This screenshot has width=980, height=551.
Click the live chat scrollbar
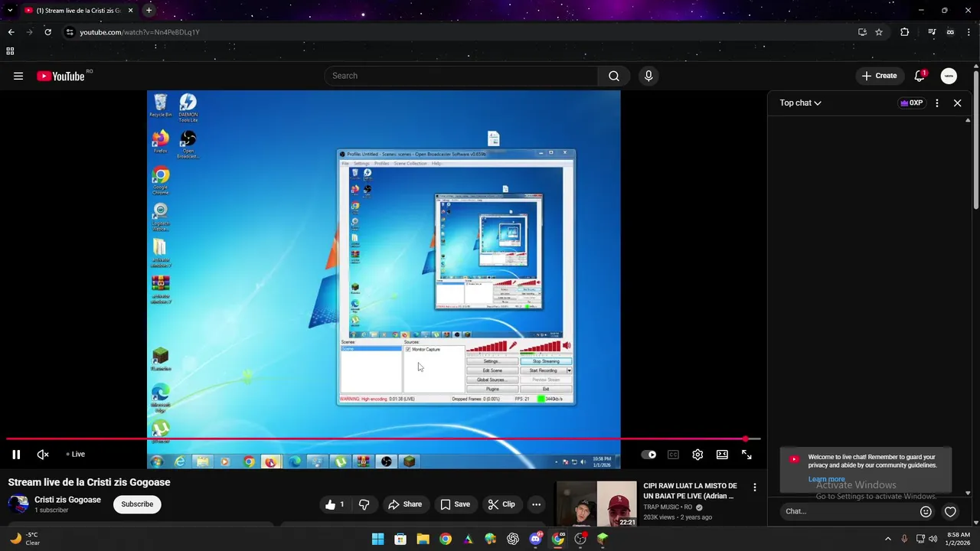point(968,306)
